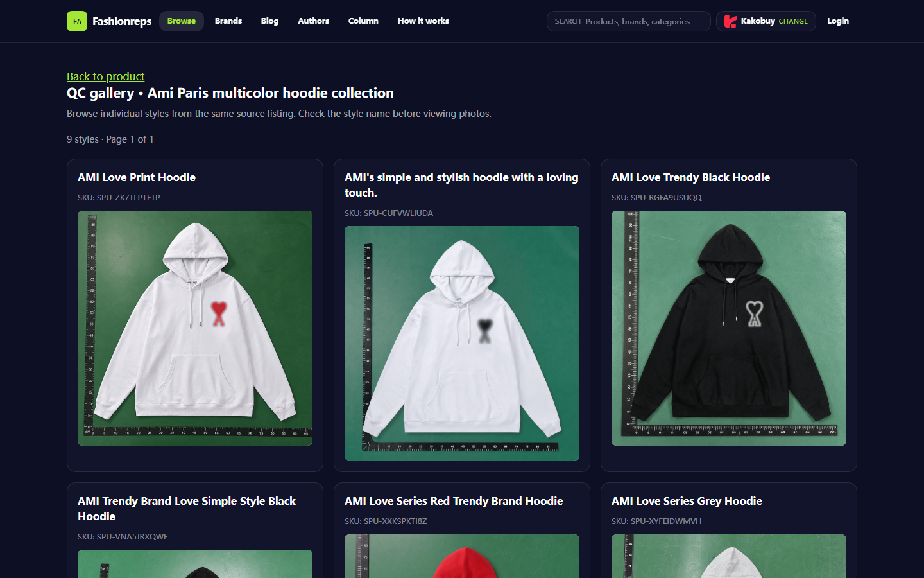Image resolution: width=924 pixels, height=578 pixels.
Task: Open the AMI Love Trendy Black Hoodie title
Action: coord(690,177)
